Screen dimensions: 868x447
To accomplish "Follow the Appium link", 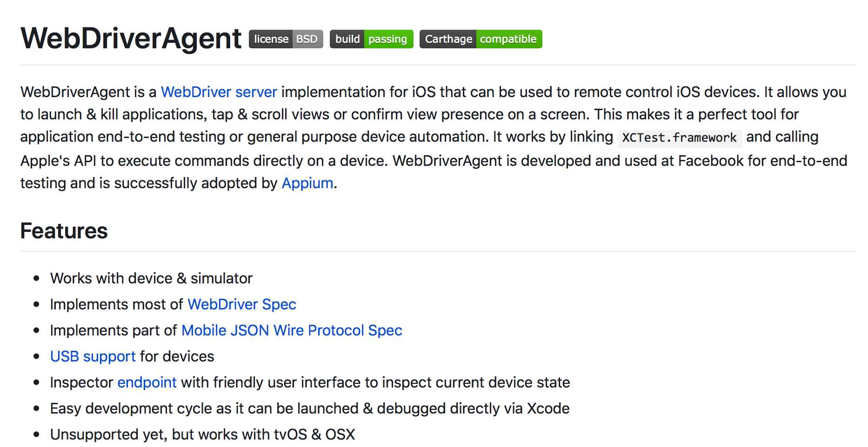I will point(307,183).
